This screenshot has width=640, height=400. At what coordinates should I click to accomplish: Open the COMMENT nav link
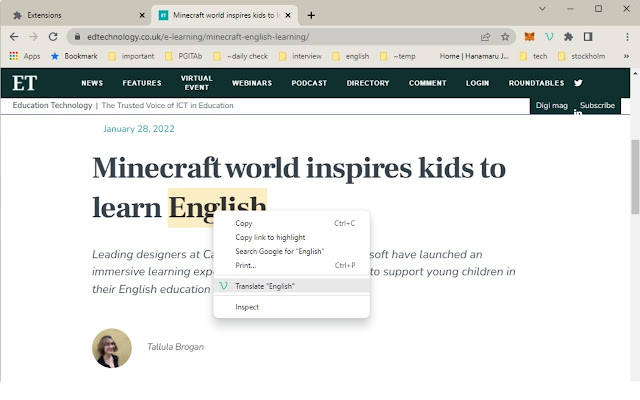[x=427, y=83]
